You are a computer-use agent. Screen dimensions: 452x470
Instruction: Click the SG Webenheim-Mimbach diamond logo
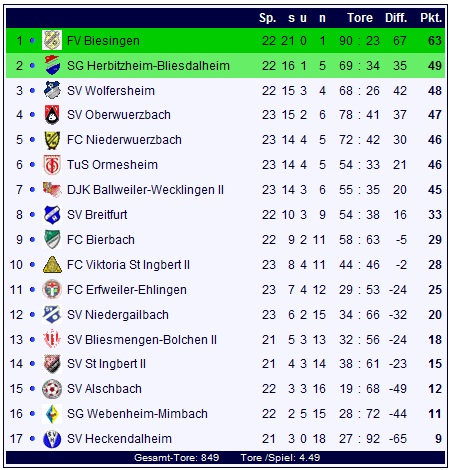52,414
